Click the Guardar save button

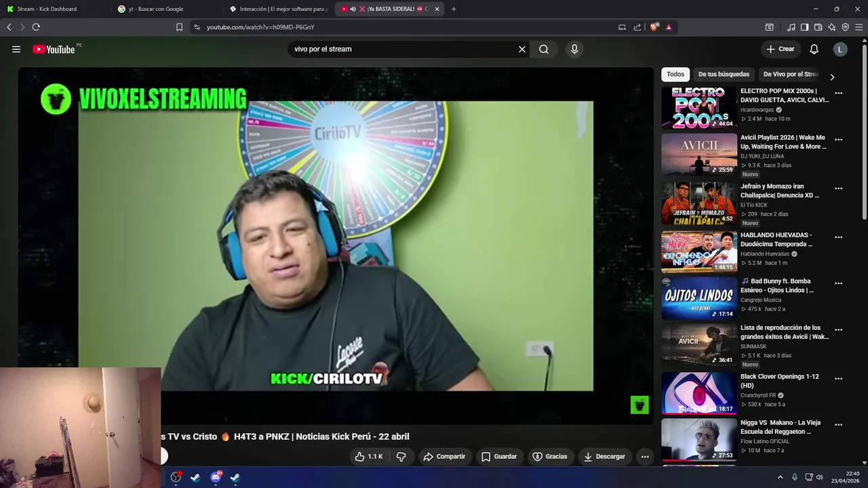(499, 457)
